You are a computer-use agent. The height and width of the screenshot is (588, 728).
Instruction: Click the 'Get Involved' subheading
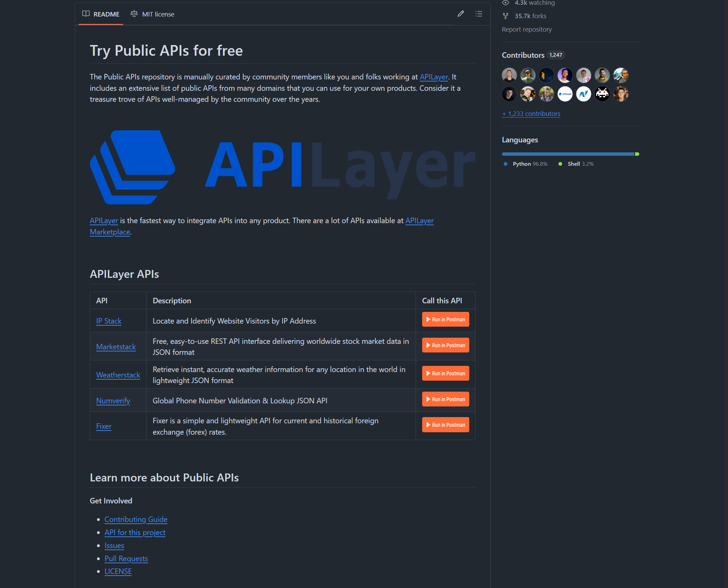pos(111,501)
